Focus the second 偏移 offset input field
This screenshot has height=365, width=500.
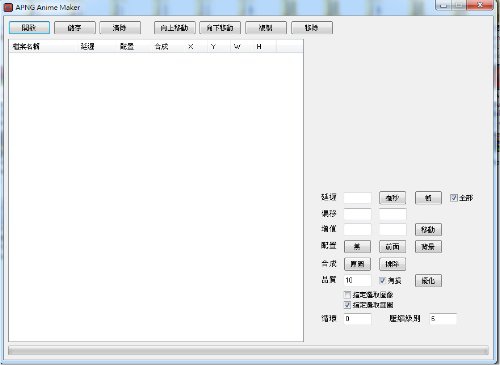point(393,214)
